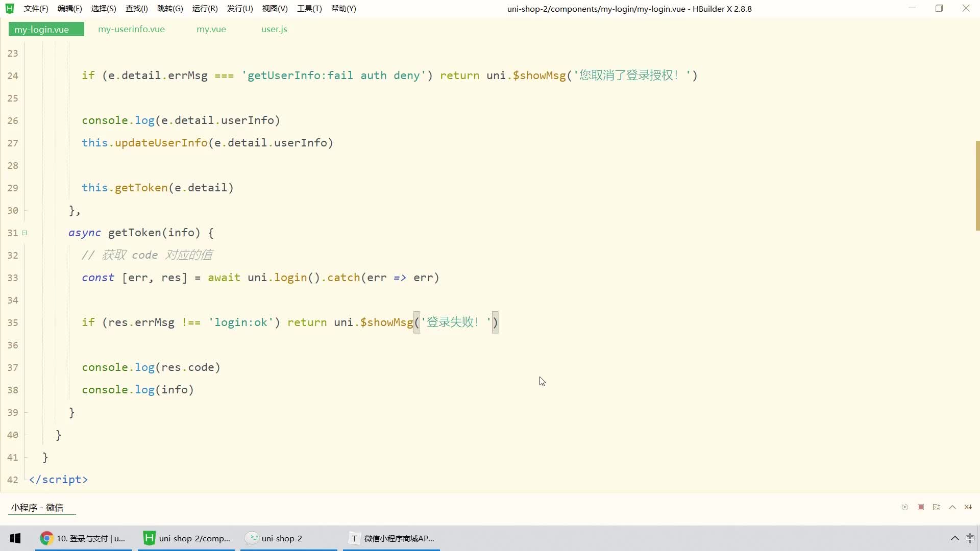Place cursor on line 37 console.log(res.code)

151,367
